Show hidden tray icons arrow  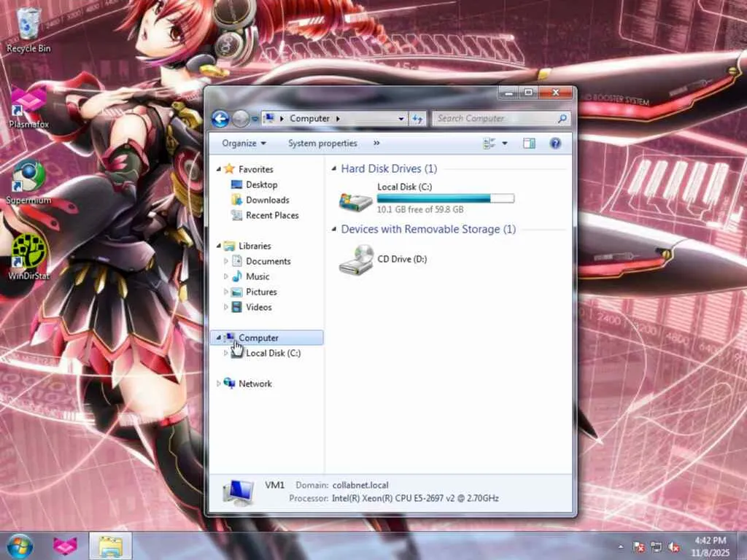620,547
